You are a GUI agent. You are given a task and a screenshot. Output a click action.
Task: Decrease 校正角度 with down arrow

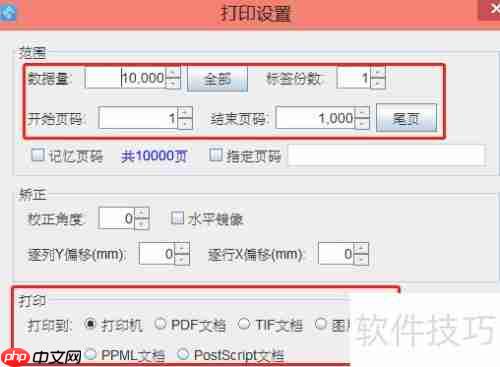[142, 224]
